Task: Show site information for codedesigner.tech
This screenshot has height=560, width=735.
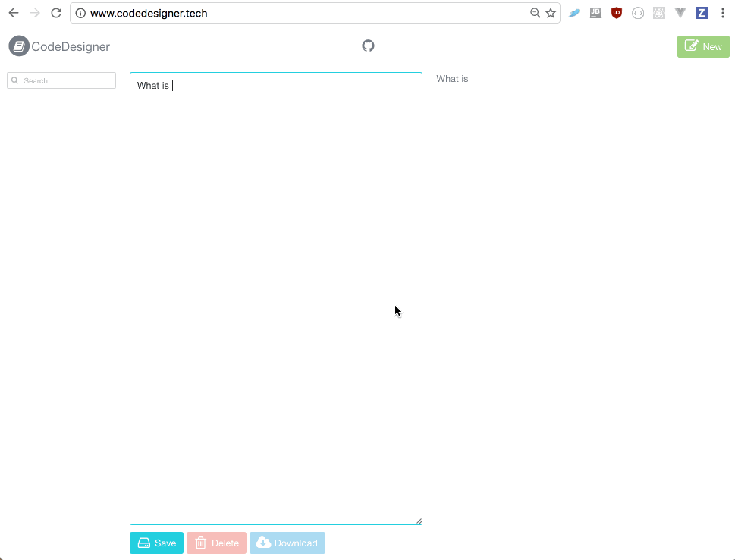Action: [x=80, y=13]
